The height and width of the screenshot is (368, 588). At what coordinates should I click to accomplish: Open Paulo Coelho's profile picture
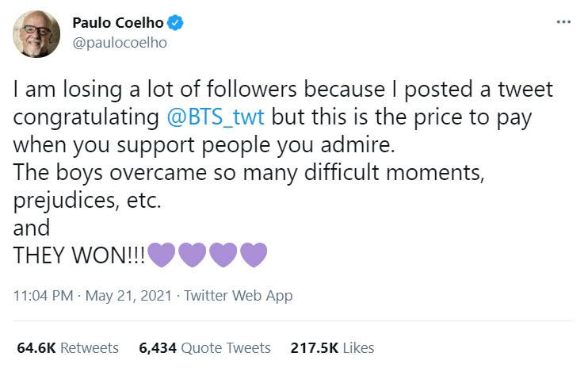point(35,33)
